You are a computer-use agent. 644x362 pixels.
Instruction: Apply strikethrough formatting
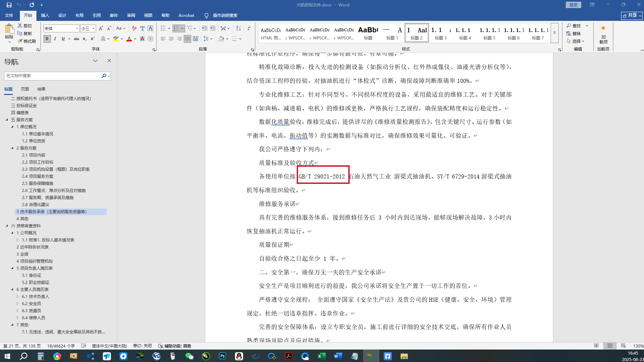click(77, 39)
